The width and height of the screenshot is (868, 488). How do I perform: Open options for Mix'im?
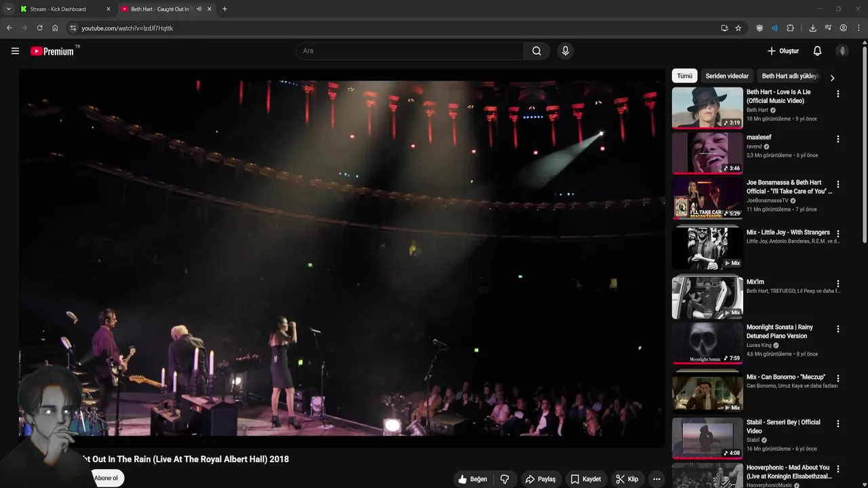(837, 284)
